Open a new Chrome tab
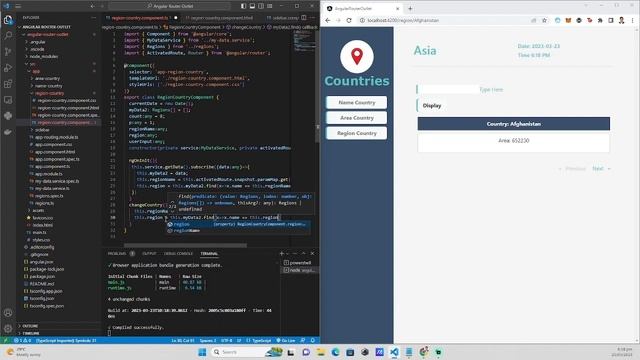Viewport: 640px width, 360px height. tap(410, 8)
